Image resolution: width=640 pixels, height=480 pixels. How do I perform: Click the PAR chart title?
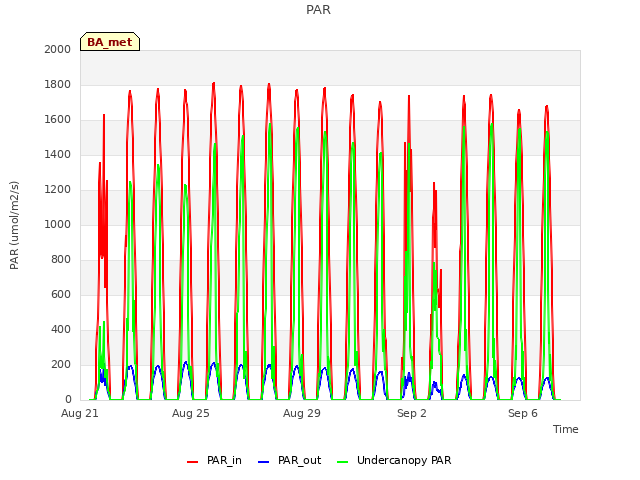tap(318, 10)
